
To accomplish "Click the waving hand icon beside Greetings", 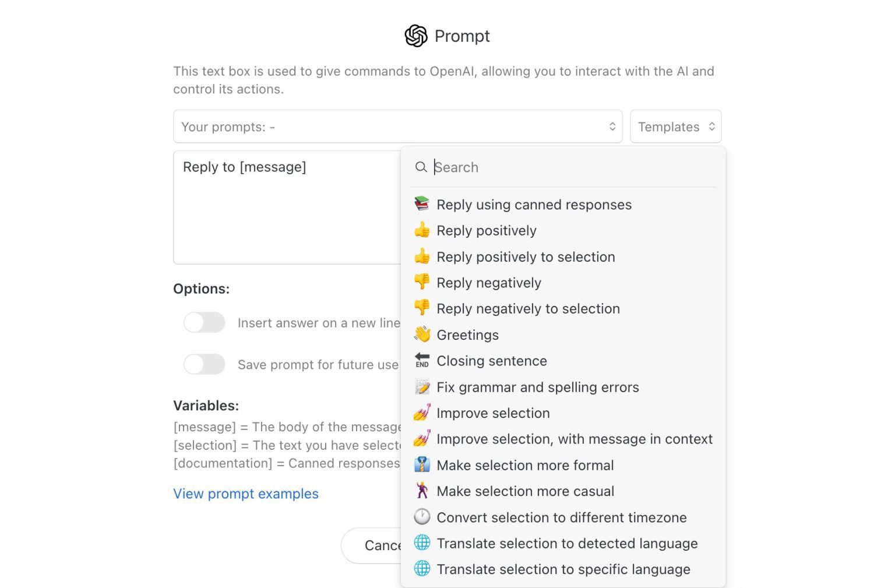I will (422, 335).
